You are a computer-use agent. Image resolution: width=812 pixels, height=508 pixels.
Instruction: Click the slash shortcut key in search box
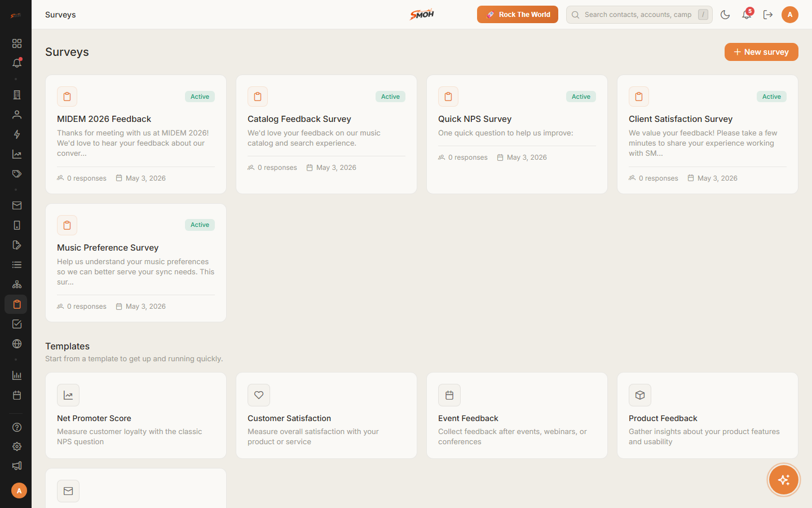tap(703, 15)
